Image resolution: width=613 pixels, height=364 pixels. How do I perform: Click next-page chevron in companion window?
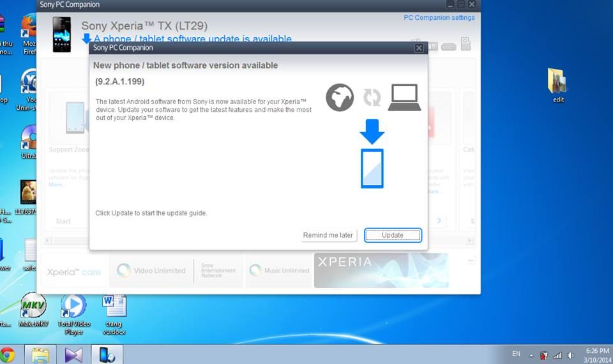click(439, 220)
